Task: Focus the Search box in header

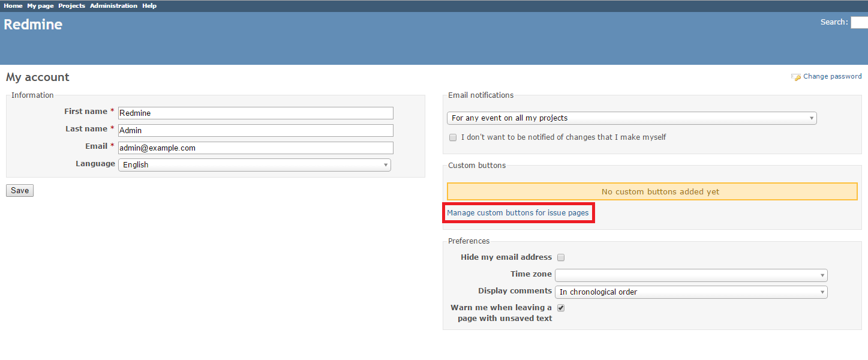Action: tap(859, 23)
